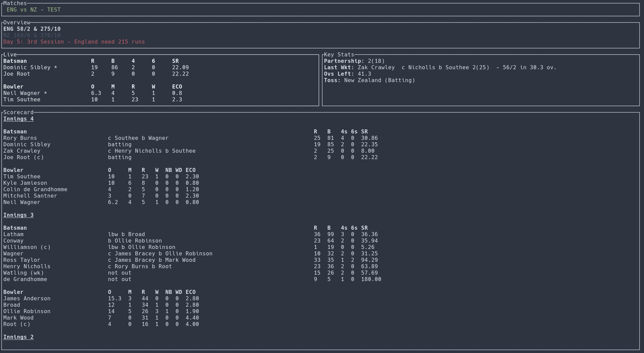Image resolution: width=644 pixels, height=353 pixels.
Task: Click de Grandhomme in Innings 3 batsmen
Action: point(25,279)
